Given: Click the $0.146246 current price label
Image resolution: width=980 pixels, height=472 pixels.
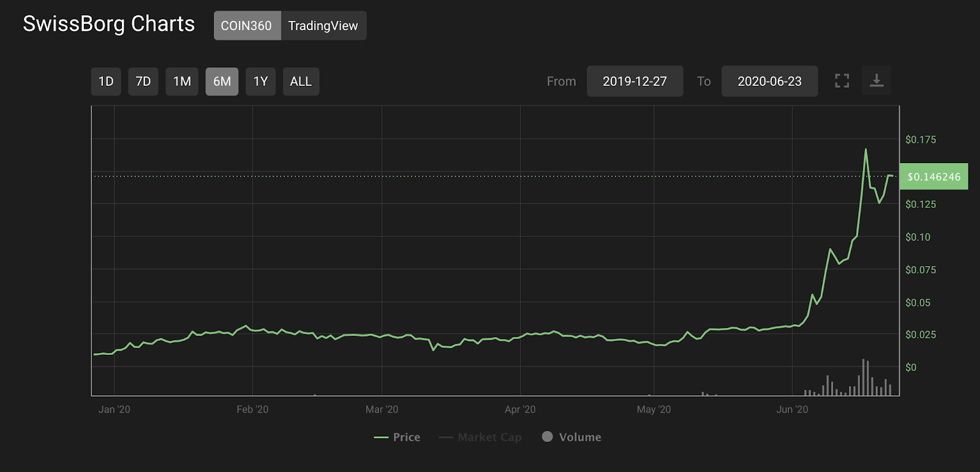Looking at the screenshot, I should pos(933,177).
